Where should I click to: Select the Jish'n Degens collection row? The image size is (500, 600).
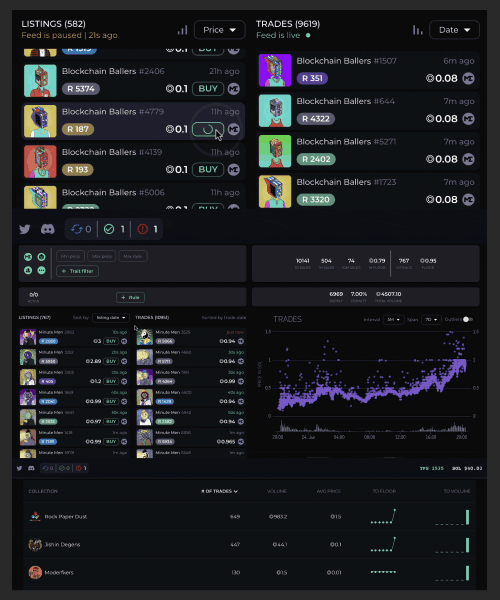click(249, 545)
